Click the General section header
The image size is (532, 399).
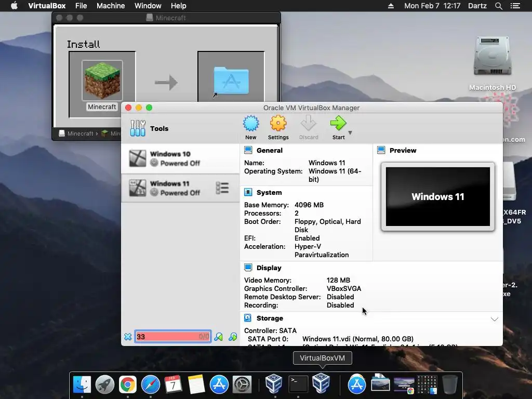[x=270, y=150]
